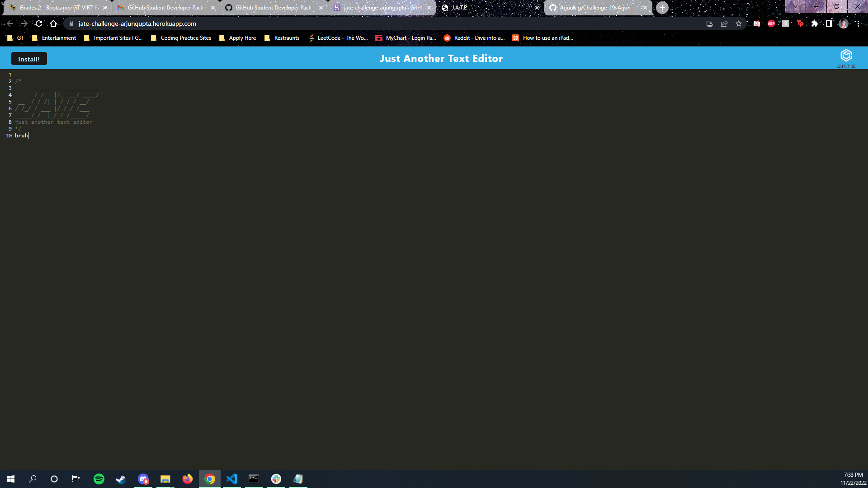Click the install app icon in address bar
The width and height of the screenshot is (868, 488).
[x=710, y=23]
